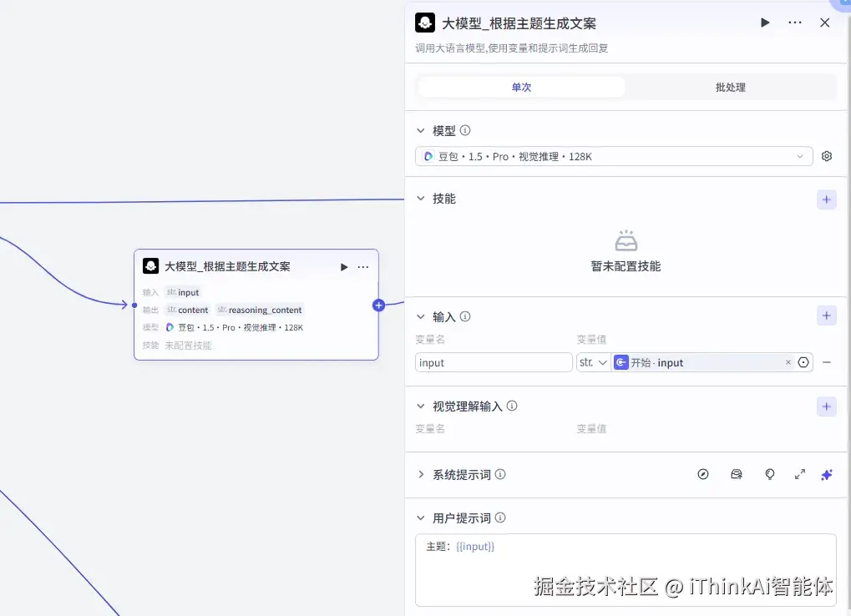
Task: Switch to the 单次 tab
Action: (521, 88)
